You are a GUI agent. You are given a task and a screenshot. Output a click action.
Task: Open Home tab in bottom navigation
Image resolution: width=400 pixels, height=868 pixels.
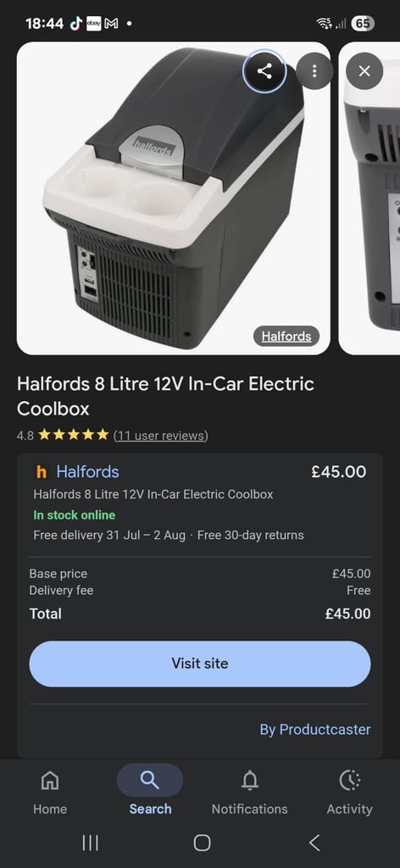pos(50,792)
